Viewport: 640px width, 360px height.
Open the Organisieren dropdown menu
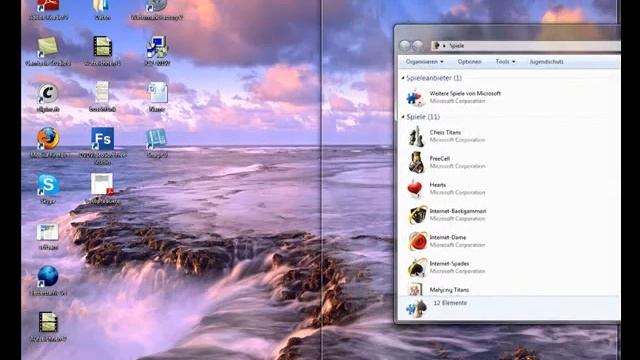pyautogui.click(x=424, y=62)
